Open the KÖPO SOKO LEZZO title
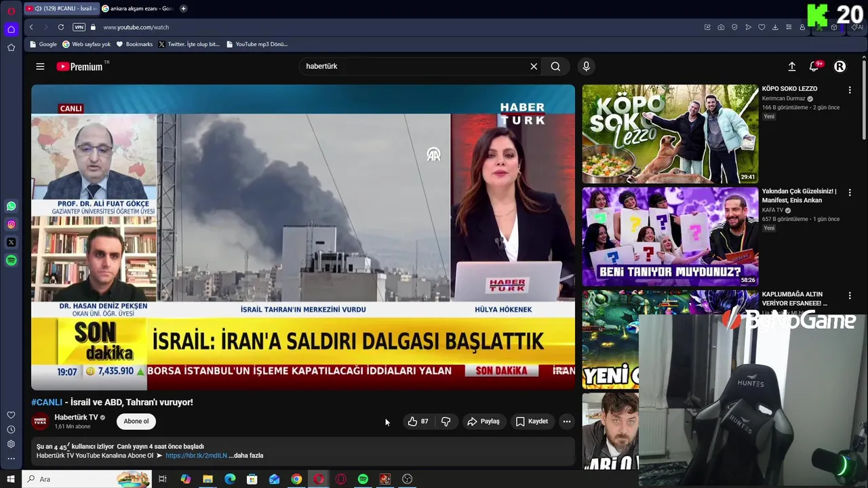Screen dimensions: 868x488 click(x=789, y=89)
